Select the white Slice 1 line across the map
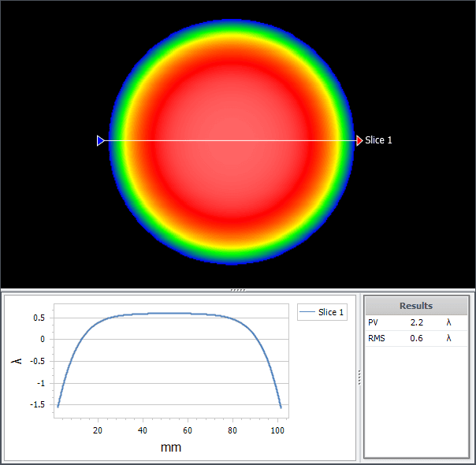This screenshot has height=465, width=476. [229, 140]
